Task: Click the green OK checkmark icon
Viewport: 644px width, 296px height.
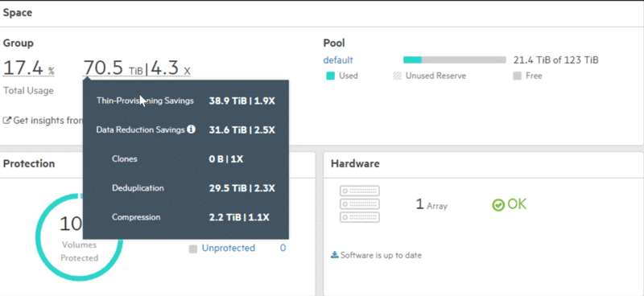Action: coord(498,205)
